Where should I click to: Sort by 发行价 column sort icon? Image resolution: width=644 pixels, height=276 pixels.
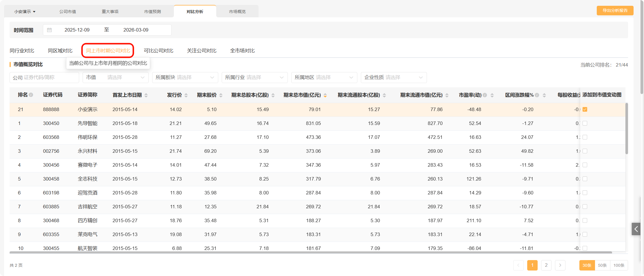click(186, 95)
